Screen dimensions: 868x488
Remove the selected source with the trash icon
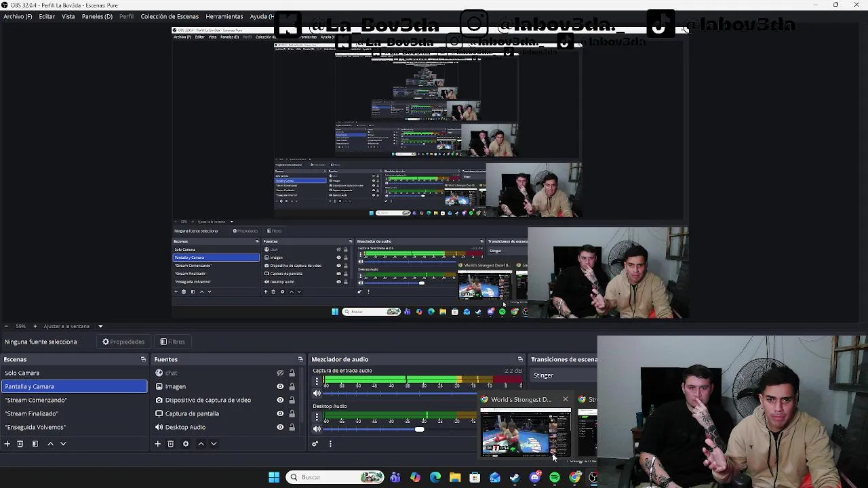click(x=171, y=444)
